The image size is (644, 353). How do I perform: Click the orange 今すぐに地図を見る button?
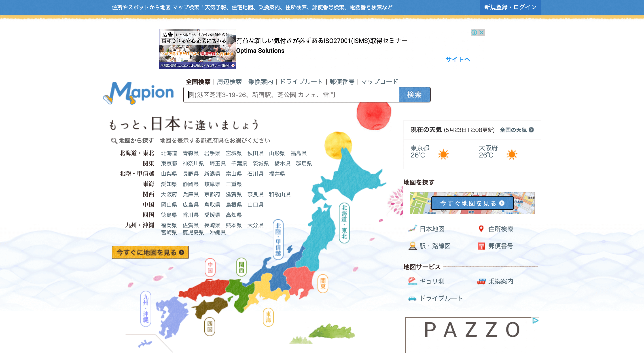tap(150, 252)
